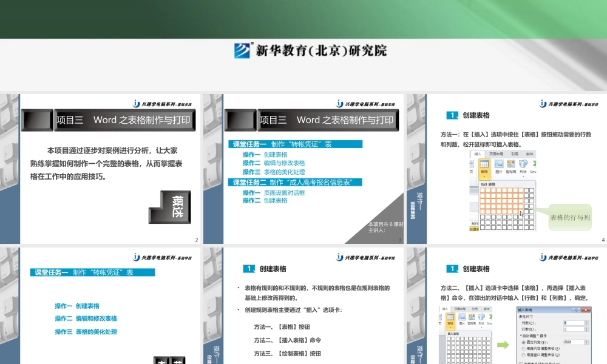Open the slide thumbnail listing 方法一、方法二、方法三
Viewport: 607px width, 364px height.
[x=303, y=306]
